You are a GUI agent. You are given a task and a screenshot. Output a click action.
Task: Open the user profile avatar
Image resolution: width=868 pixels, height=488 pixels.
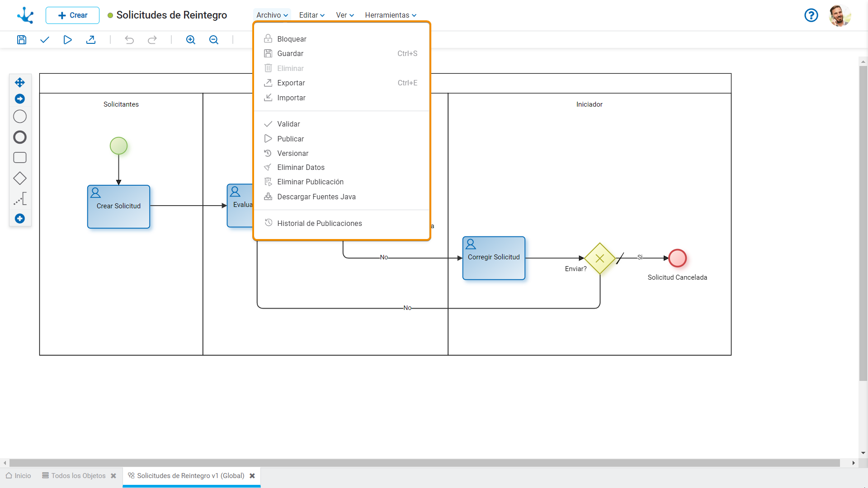tap(840, 15)
